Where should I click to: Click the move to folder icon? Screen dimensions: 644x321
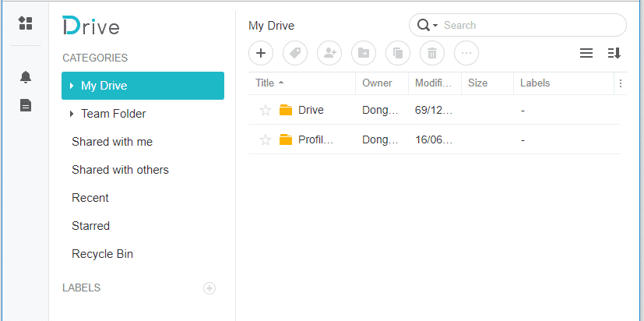[x=364, y=53]
